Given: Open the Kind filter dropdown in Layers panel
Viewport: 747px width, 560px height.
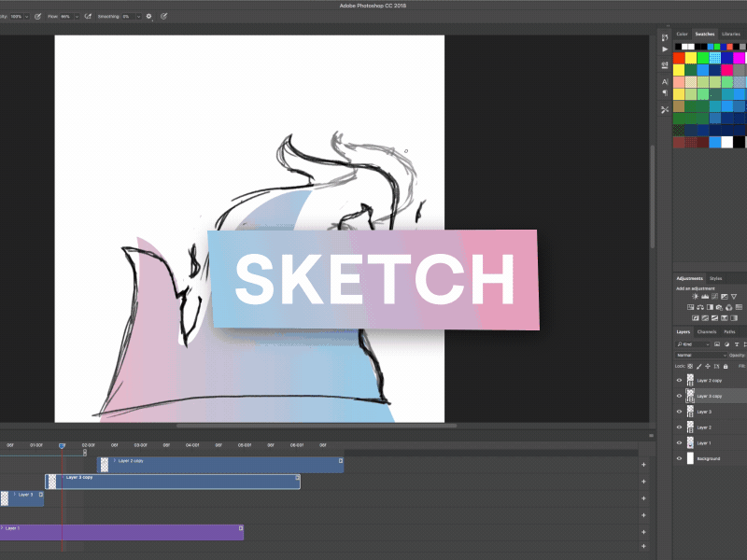Looking at the screenshot, I should (x=691, y=343).
